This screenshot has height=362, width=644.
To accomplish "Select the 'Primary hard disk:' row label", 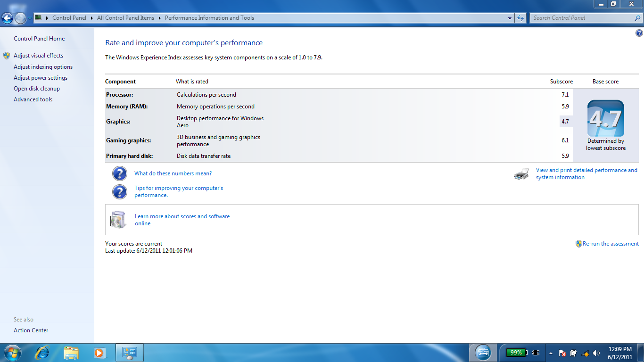I will pyautogui.click(x=130, y=156).
